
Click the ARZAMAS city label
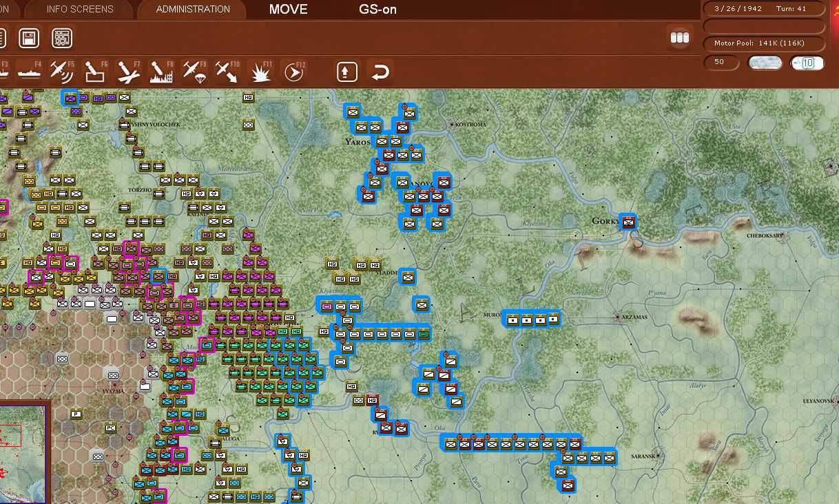(634, 317)
